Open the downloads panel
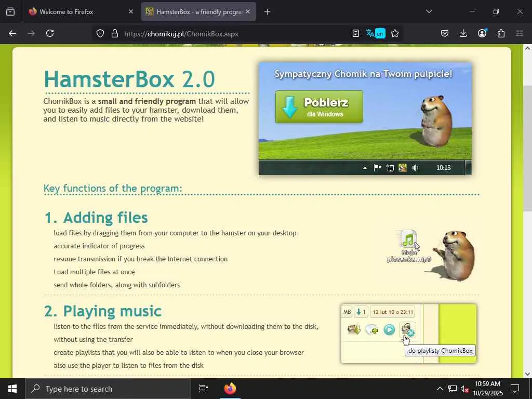The width and height of the screenshot is (532, 399). [463, 34]
